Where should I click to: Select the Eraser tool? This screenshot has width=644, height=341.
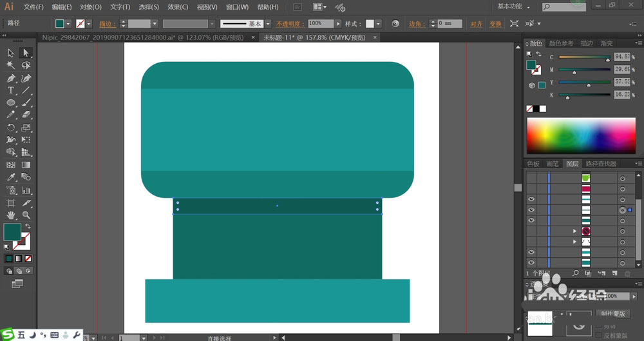[x=26, y=115]
